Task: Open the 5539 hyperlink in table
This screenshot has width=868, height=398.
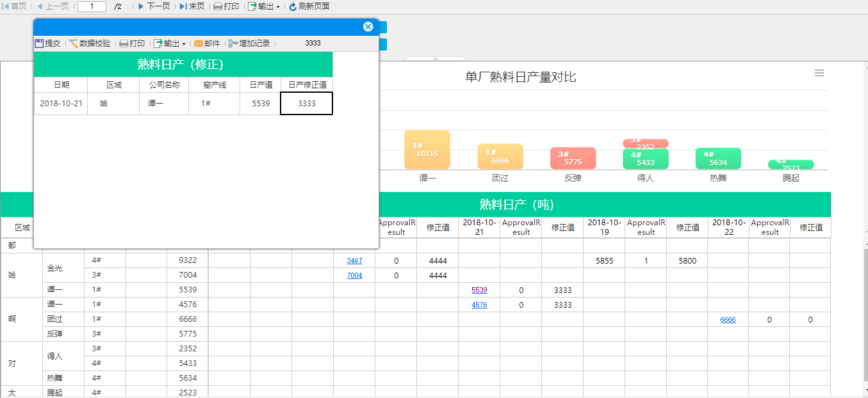Action: pyautogui.click(x=479, y=290)
